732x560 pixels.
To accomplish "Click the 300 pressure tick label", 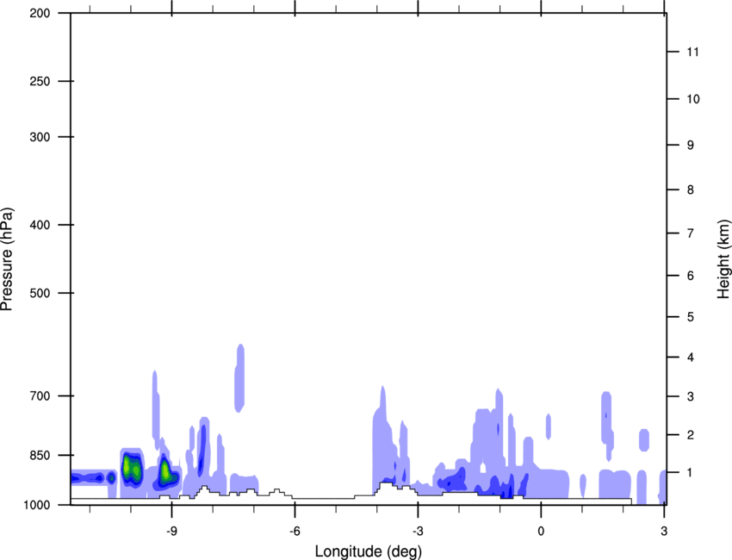I will pyautogui.click(x=40, y=137).
